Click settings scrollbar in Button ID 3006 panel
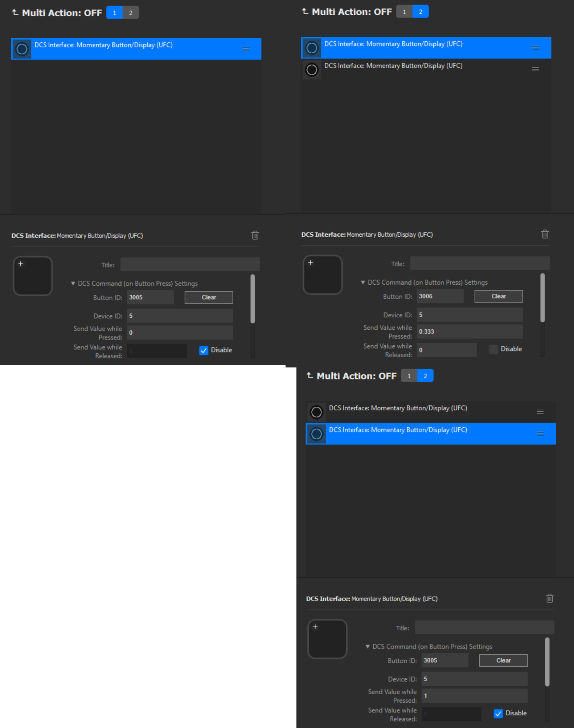 (x=542, y=298)
